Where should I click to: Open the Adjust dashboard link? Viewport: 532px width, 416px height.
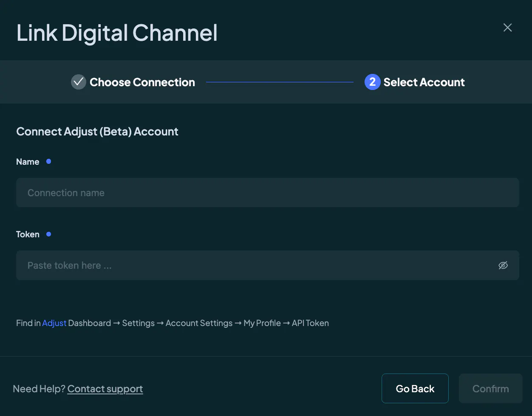(x=54, y=323)
